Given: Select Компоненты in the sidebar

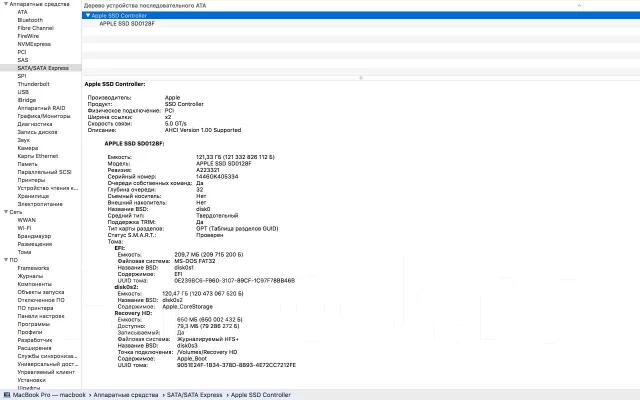Looking at the screenshot, I should coord(34,284).
